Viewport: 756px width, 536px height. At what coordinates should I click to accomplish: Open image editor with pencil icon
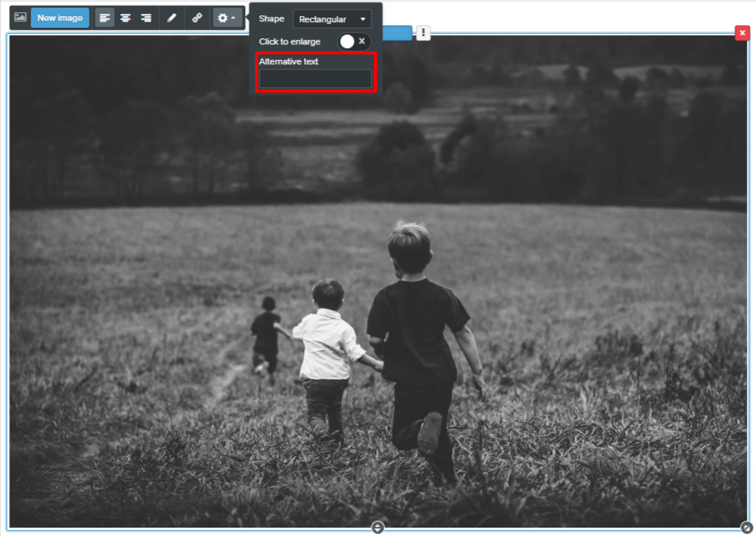(x=172, y=18)
